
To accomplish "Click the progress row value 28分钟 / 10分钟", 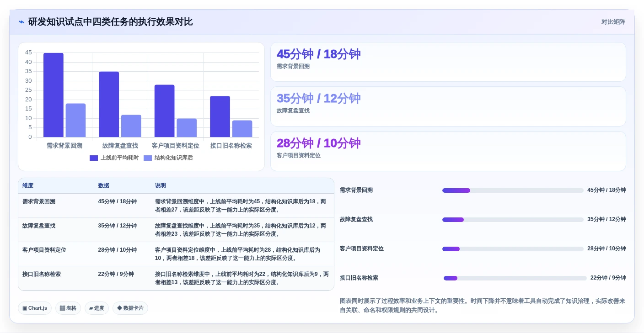I will click(606, 249).
